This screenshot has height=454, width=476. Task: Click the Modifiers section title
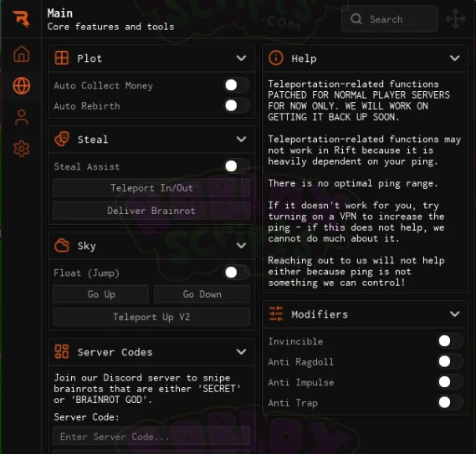pos(320,314)
